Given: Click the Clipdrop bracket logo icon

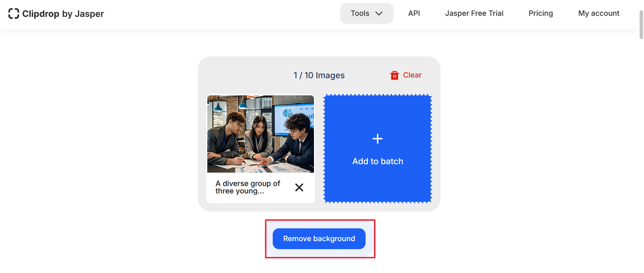Looking at the screenshot, I should click(14, 14).
